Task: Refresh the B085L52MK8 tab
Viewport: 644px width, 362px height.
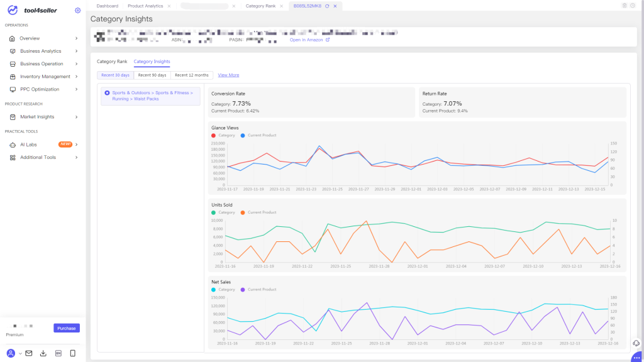Action: click(x=327, y=6)
